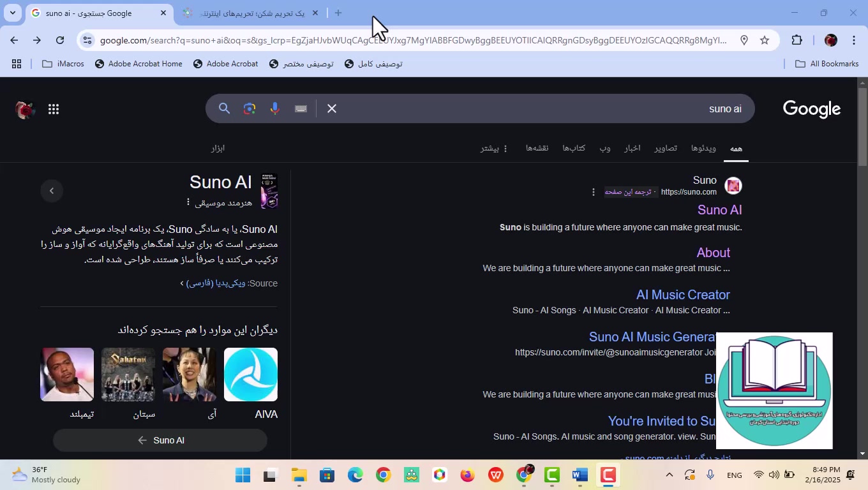Viewport: 868px width, 490px height.
Task: Open the Google account avatar on the page
Action: pos(25,110)
